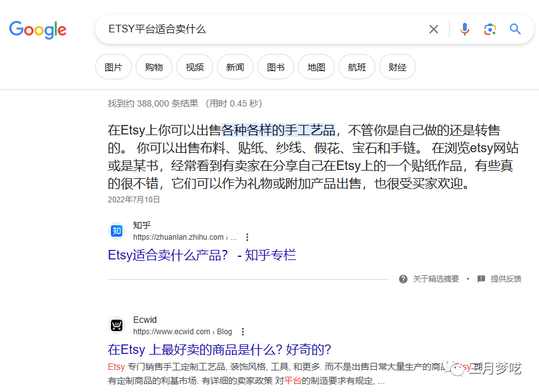Switch to the 购物 results tab
Image resolution: width=539 pixels, height=392 pixels.
tap(154, 67)
